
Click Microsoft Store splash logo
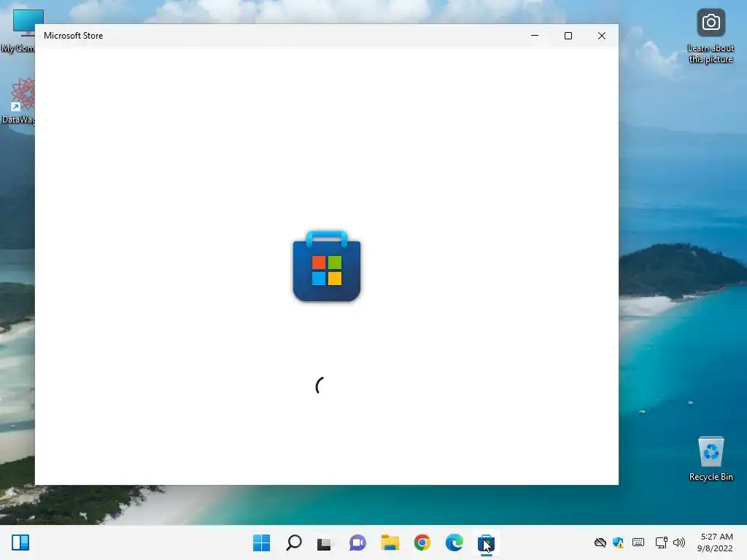[x=327, y=266]
